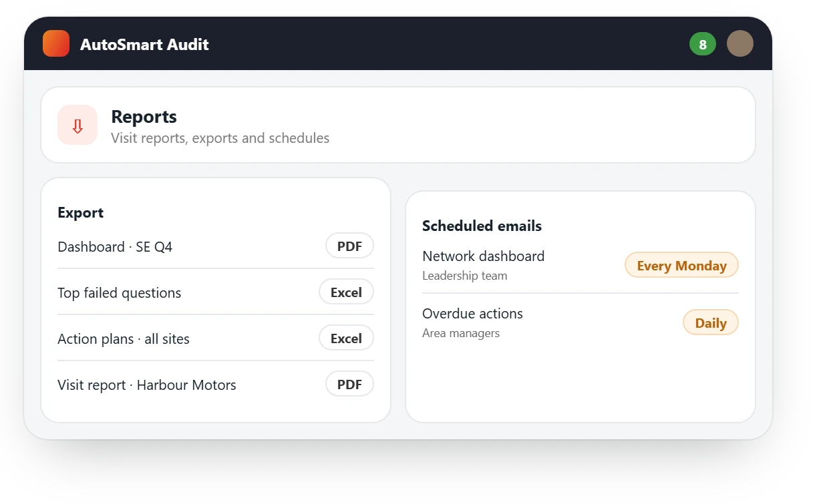The height and width of the screenshot is (504, 813).
Task: Click the Reports download arrow icon
Action: pyautogui.click(x=77, y=125)
